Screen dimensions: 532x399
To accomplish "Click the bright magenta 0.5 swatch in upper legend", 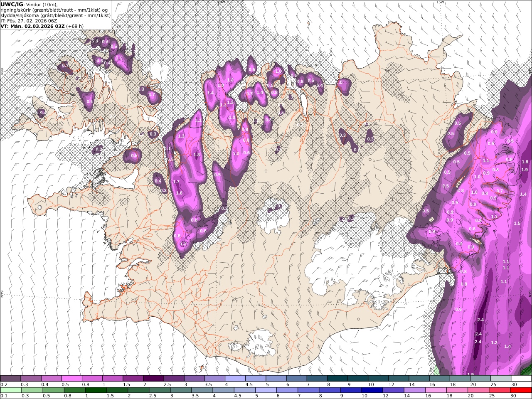I will (x=71, y=379).
